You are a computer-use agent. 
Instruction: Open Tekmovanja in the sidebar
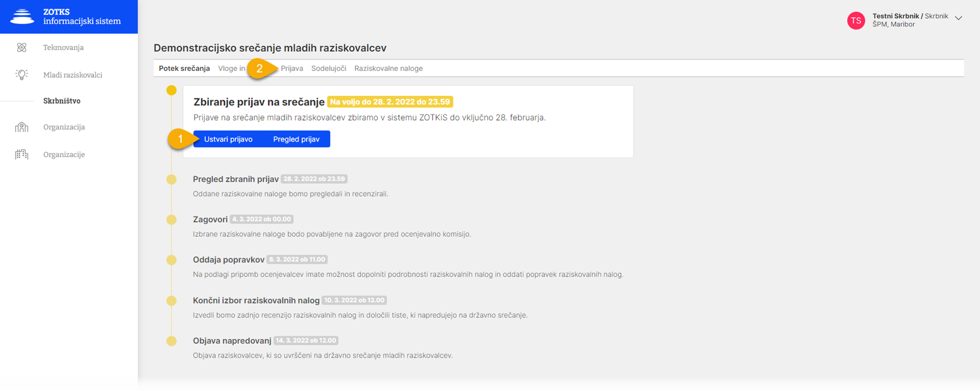click(63, 48)
